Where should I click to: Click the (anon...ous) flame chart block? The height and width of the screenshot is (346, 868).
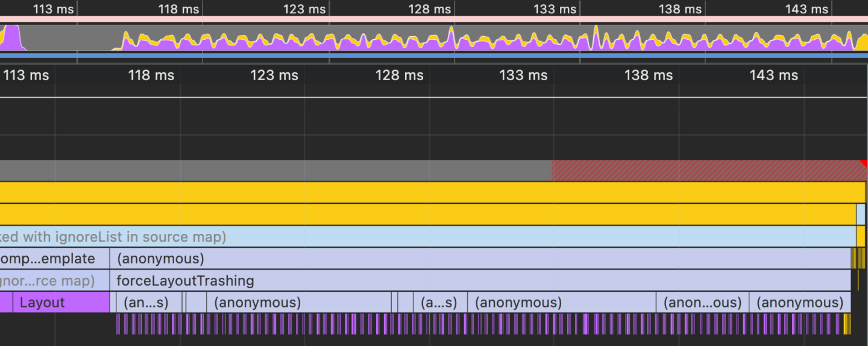[702, 303]
